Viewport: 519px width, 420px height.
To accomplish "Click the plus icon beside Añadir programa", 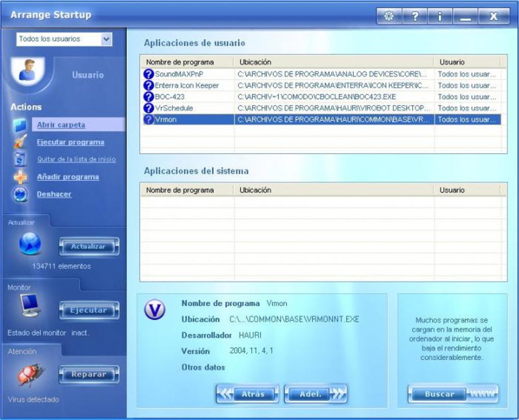I will pyautogui.click(x=20, y=177).
